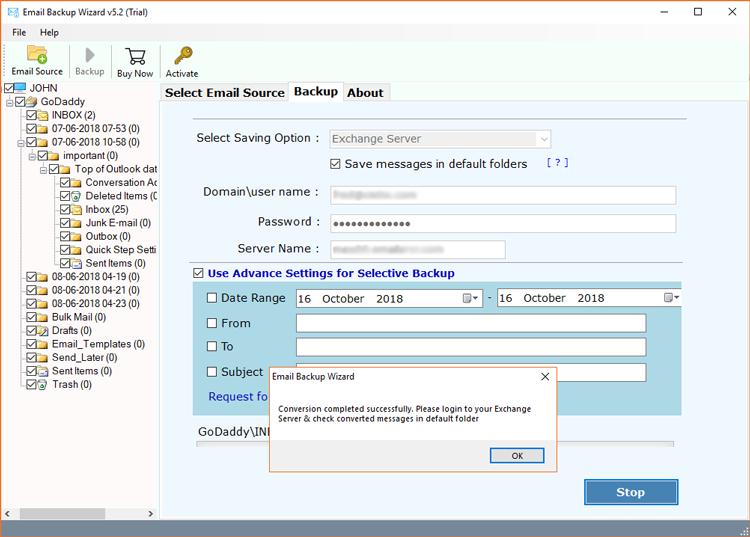The height and width of the screenshot is (537, 750).
Task: Open start date calendar picker icon
Action: pos(469,298)
